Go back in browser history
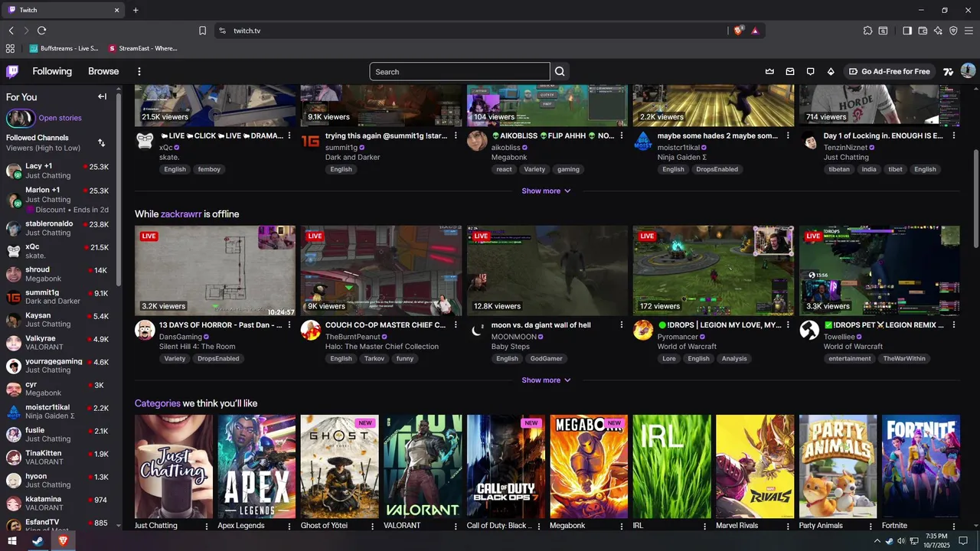The height and width of the screenshot is (551, 980). click(11, 31)
